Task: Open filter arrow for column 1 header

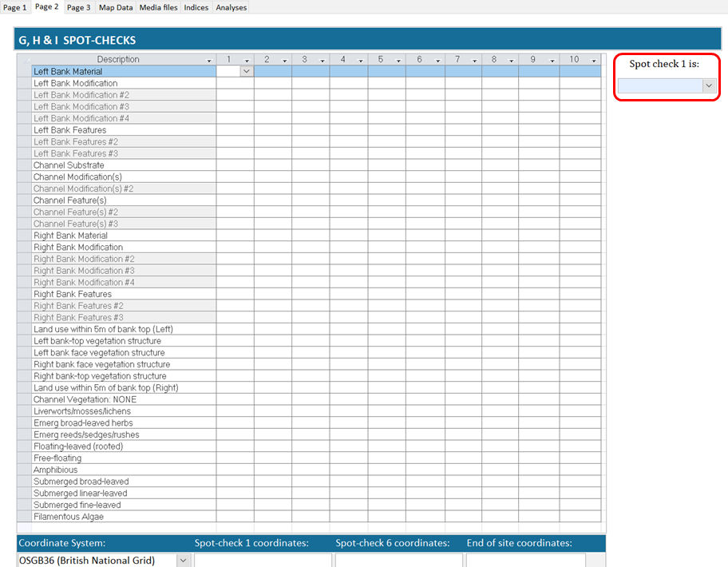Action: pos(247,61)
